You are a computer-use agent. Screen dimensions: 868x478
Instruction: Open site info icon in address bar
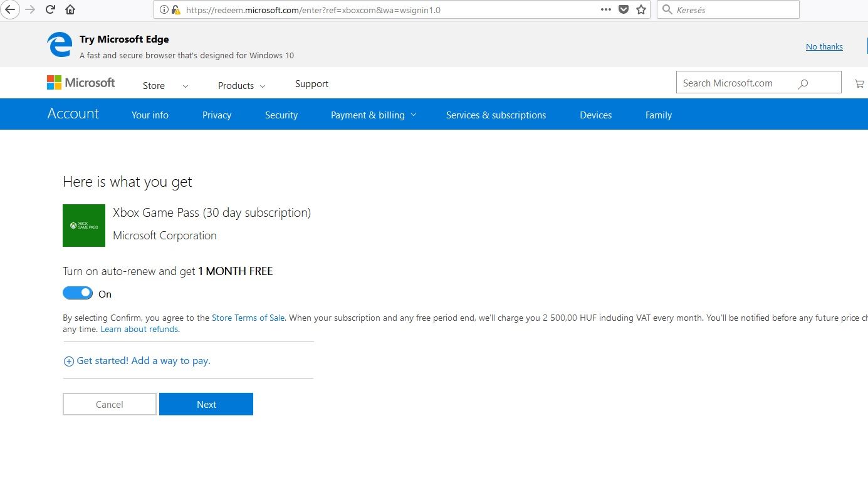click(x=164, y=10)
